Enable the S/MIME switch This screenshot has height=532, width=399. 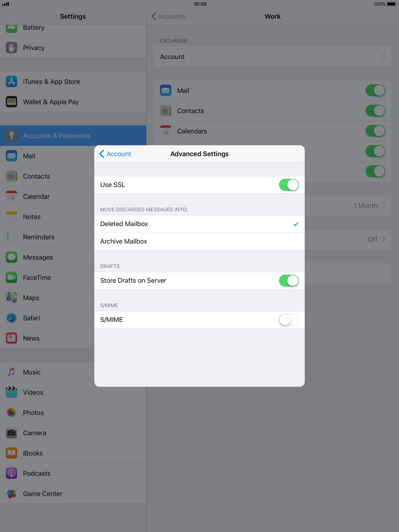point(288,320)
